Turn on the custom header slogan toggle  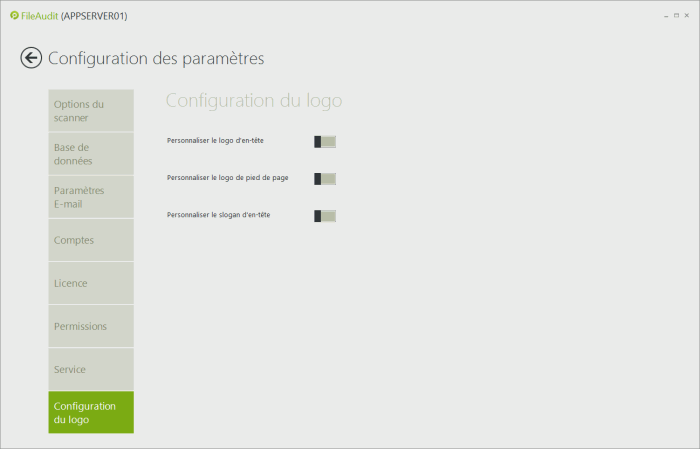coord(325,216)
